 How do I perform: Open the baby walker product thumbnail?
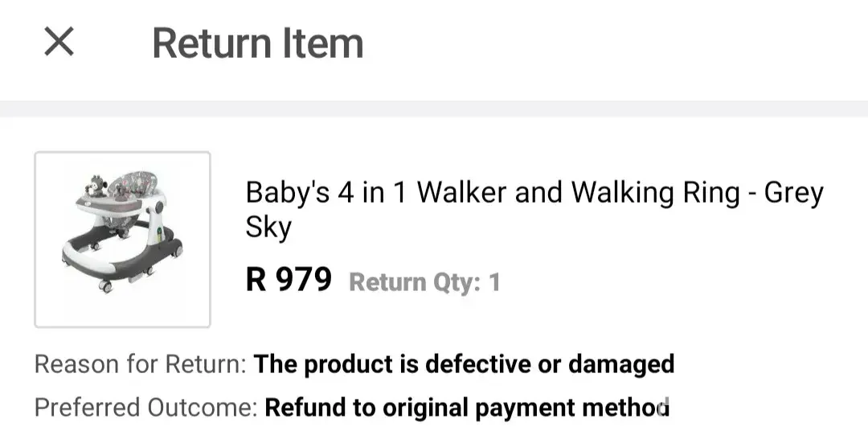click(122, 240)
